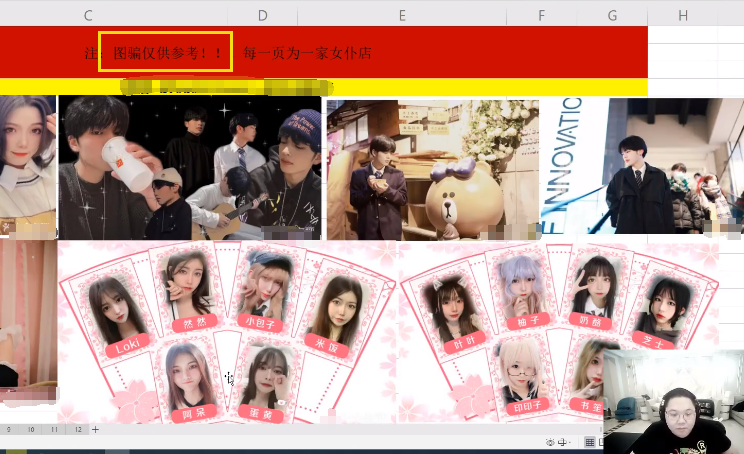This screenshot has height=454, width=744.
Task: Select column E header
Action: click(x=402, y=16)
